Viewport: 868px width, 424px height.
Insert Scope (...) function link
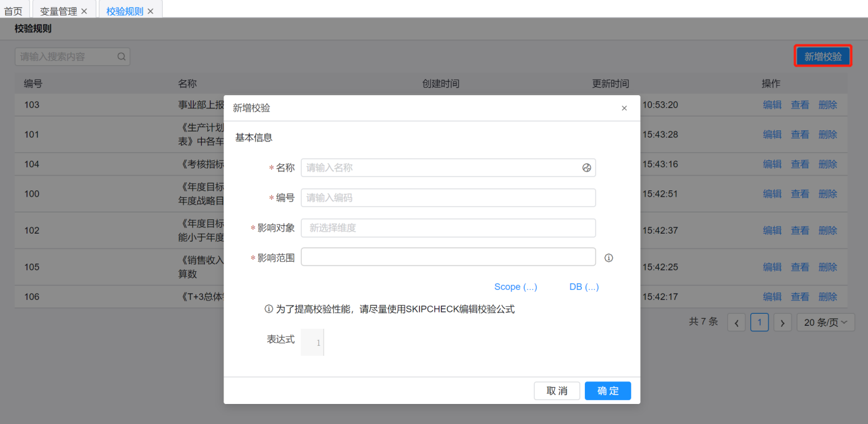coord(515,287)
